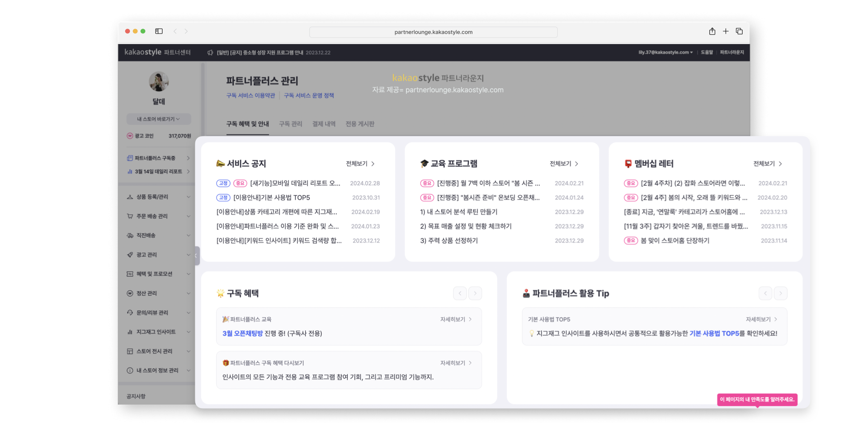View all 멤버십 레터 with 전체보기
The height and width of the screenshot is (433, 868).
[x=768, y=164]
